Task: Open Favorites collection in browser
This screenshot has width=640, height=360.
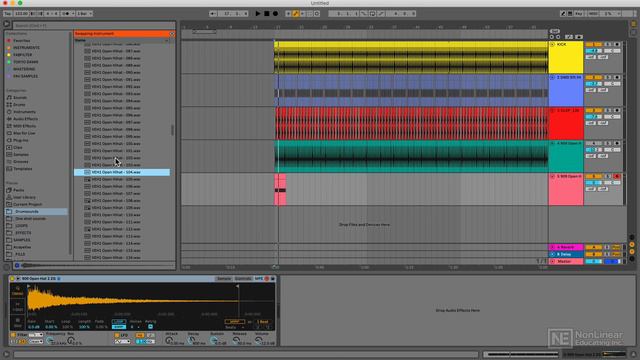Action: coord(22,41)
